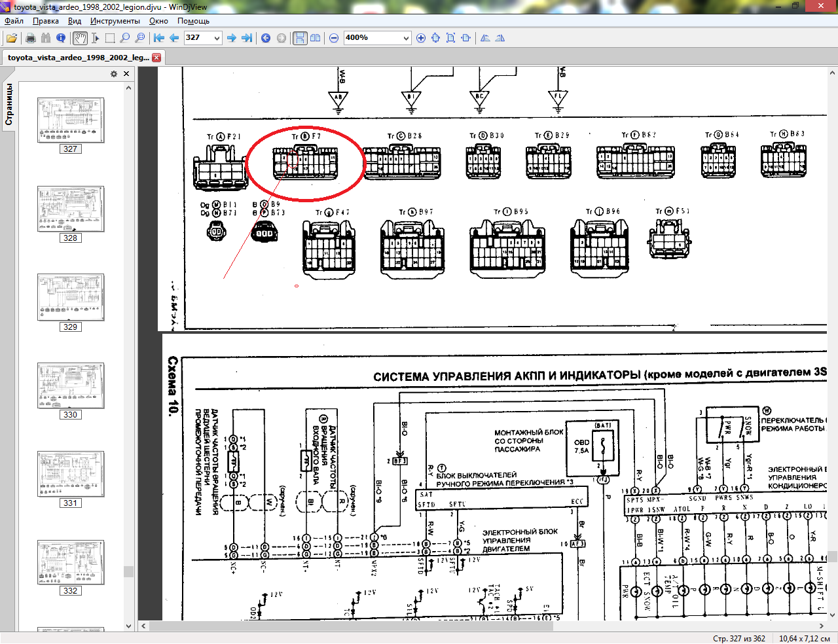Rotate the page left

pos(485,38)
